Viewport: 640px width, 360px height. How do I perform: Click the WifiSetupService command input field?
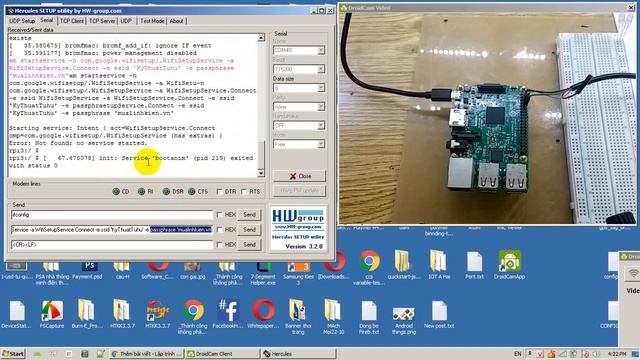pyautogui.click(x=112, y=230)
